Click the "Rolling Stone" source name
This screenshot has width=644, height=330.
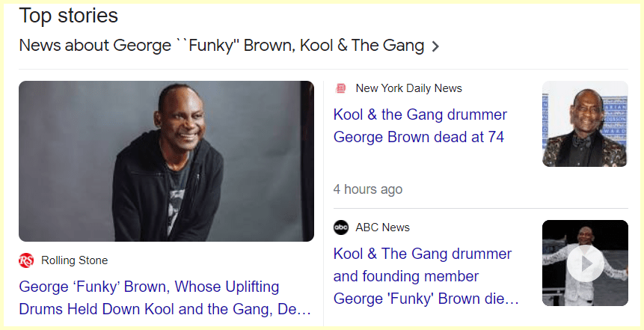tap(74, 260)
